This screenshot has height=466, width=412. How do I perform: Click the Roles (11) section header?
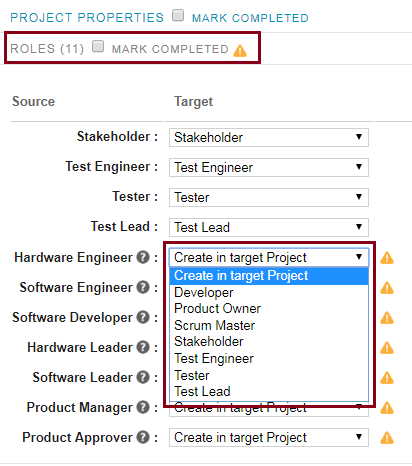47,49
